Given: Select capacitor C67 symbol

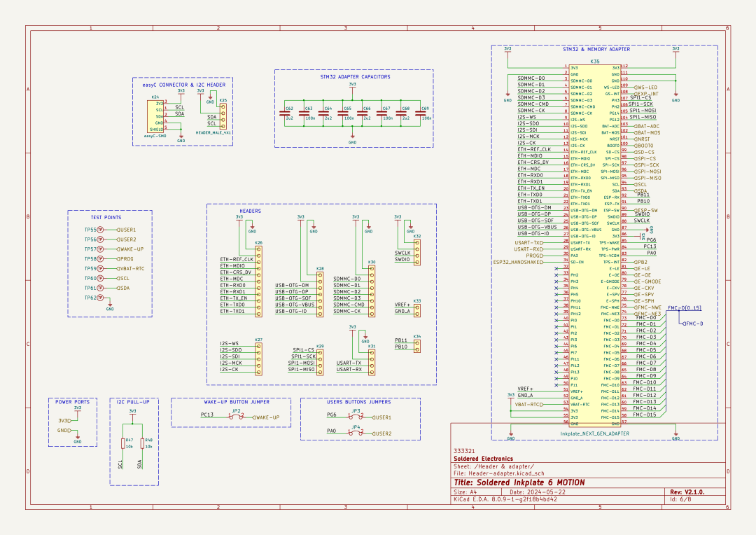Looking at the screenshot, I should [x=382, y=114].
